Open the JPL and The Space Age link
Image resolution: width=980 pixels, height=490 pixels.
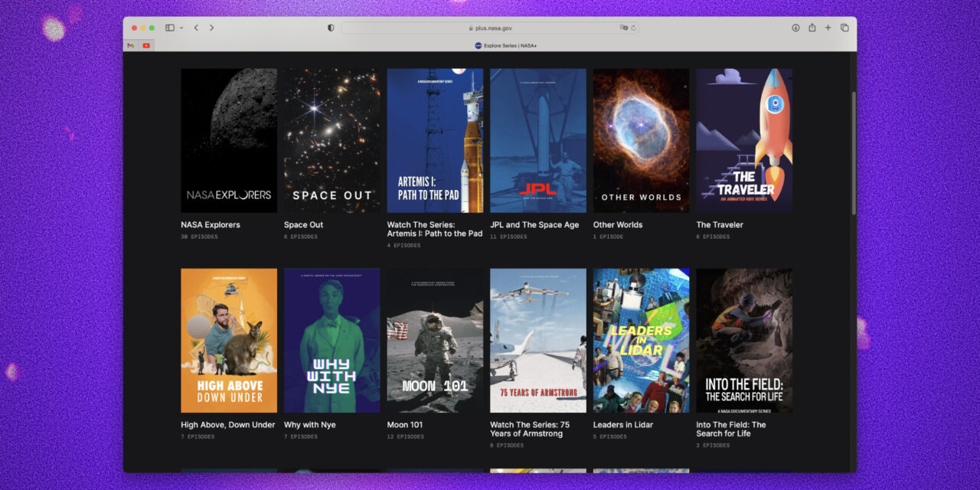[x=534, y=225]
